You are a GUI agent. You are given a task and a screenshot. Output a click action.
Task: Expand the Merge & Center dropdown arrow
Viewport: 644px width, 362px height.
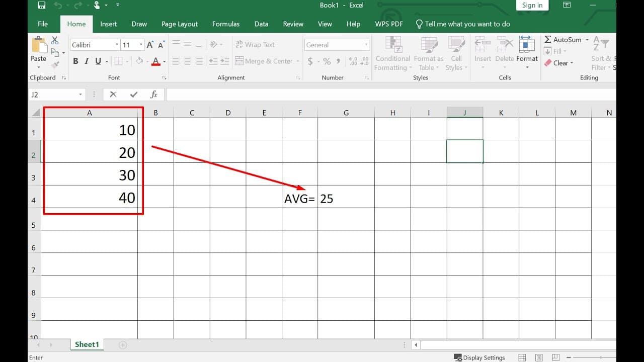click(x=298, y=61)
